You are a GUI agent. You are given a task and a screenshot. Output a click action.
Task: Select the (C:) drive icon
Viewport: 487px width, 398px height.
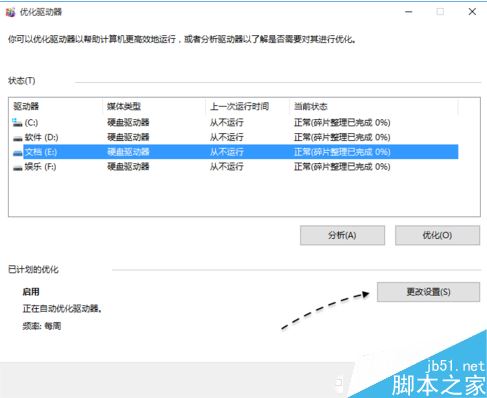[x=17, y=123]
